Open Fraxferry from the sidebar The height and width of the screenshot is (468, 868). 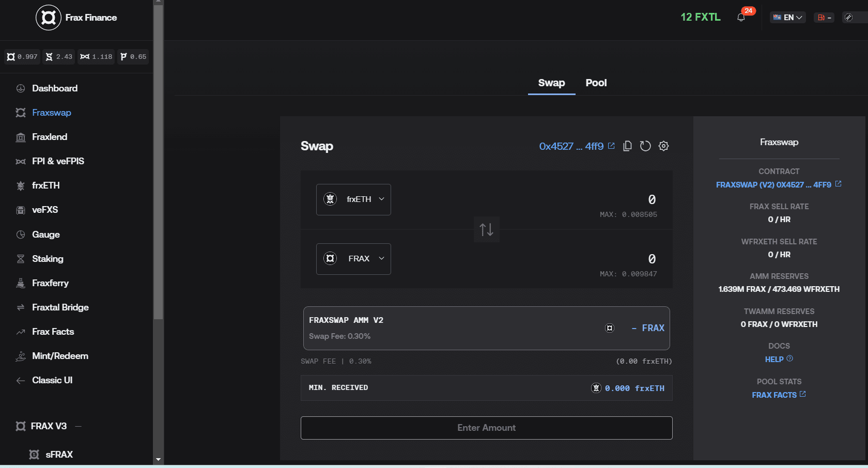pyautogui.click(x=50, y=283)
